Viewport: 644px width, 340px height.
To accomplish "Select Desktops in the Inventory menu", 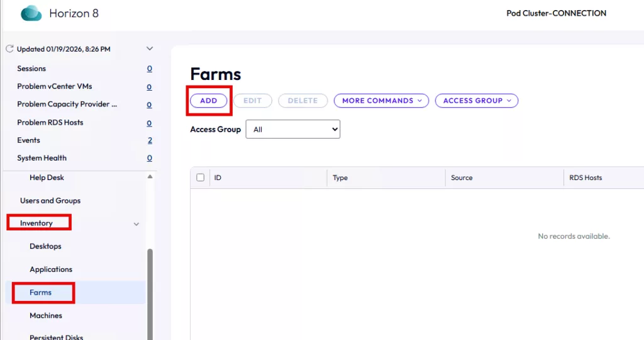I will tap(45, 246).
